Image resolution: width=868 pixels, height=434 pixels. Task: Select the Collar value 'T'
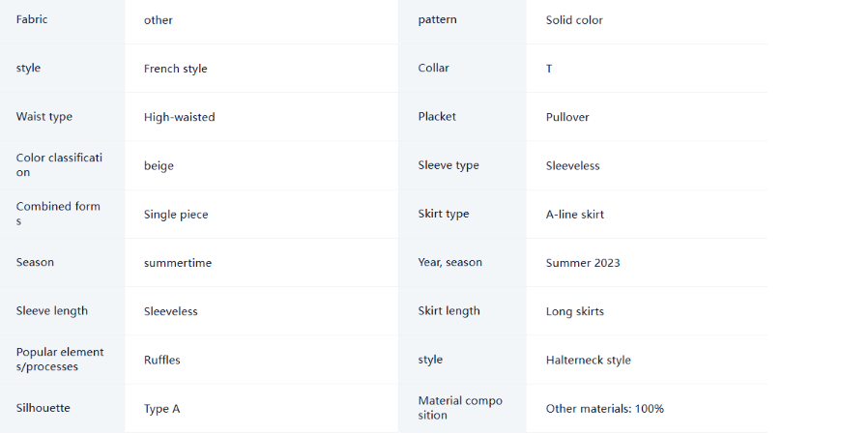[549, 69]
